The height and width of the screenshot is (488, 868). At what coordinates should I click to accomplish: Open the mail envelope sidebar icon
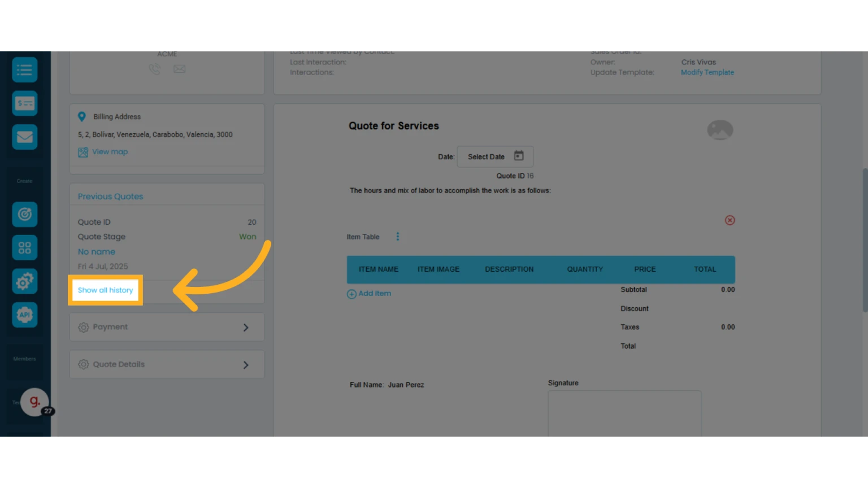click(25, 137)
